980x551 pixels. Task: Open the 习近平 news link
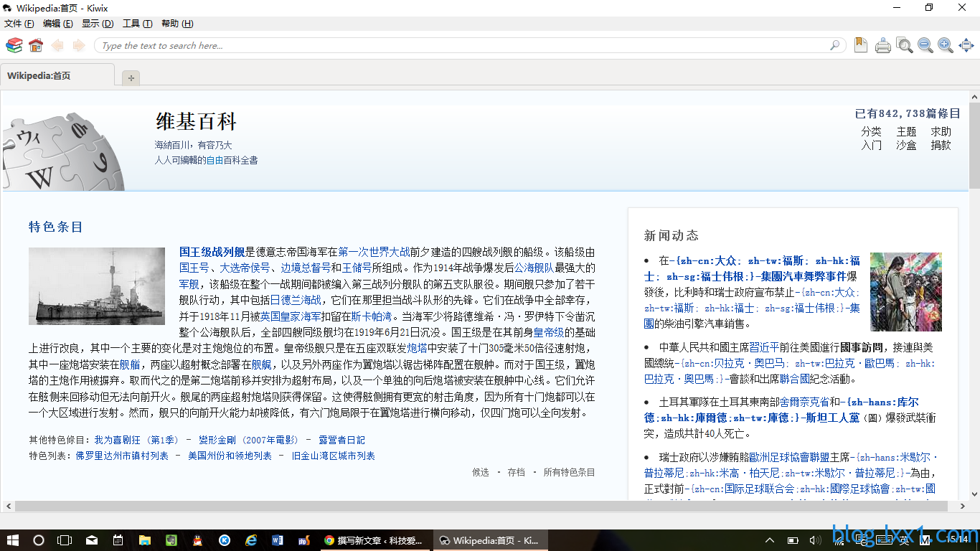pos(764,347)
